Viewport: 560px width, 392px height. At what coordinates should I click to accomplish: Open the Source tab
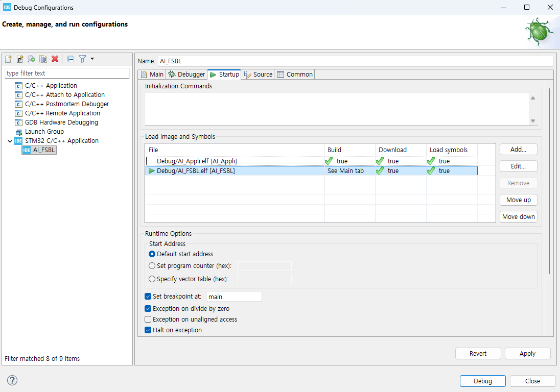259,75
